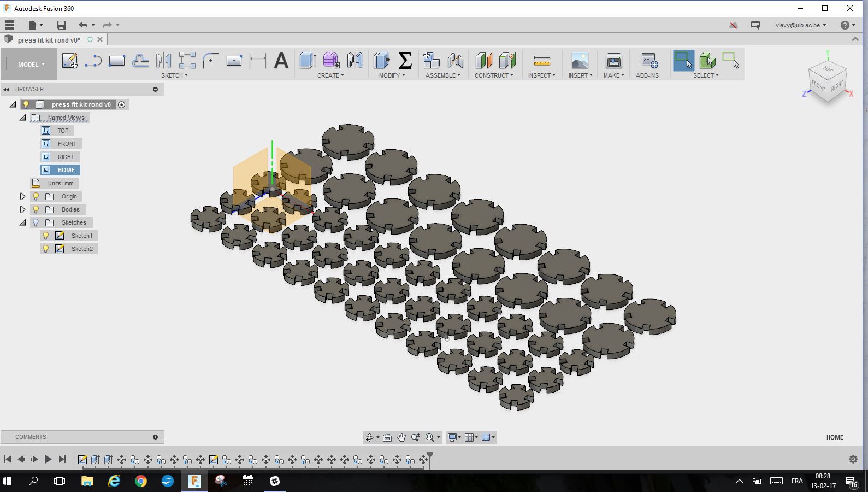Click the Extrude icon in Create group
868x492 pixels.
[308, 61]
